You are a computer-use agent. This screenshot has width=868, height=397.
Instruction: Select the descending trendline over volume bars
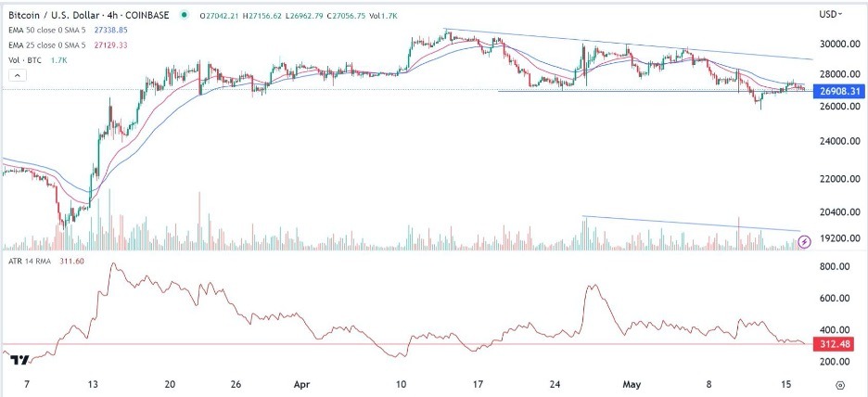pyautogui.click(x=690, y=224)
